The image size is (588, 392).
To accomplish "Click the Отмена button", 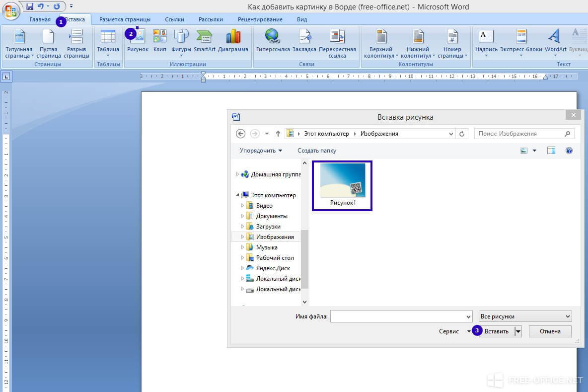I will click(550, 331).
